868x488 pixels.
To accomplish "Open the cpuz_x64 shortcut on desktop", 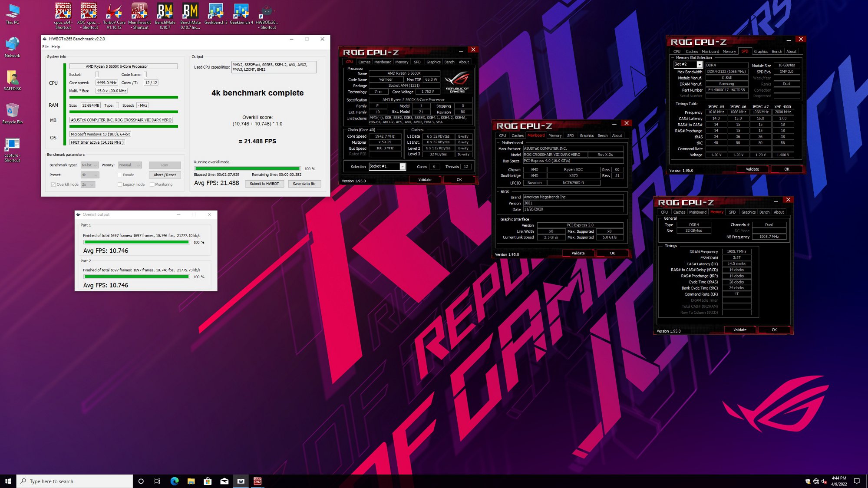I will click(63, 16).
